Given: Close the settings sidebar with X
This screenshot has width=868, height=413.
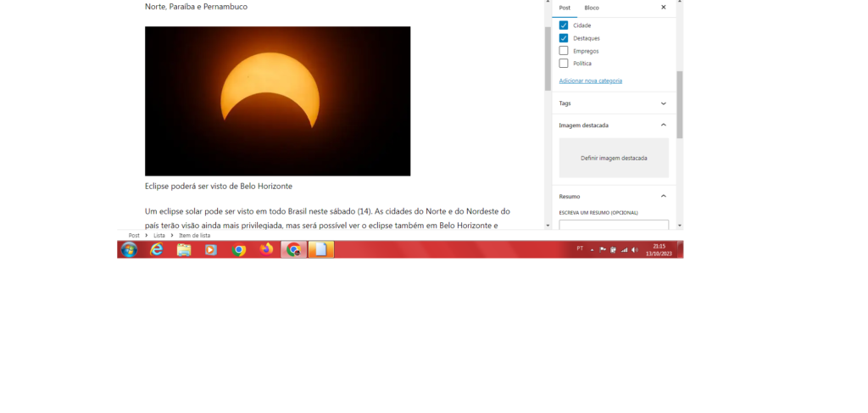Looking at the screenshot, I should pyautogui.click(x=664, y=7).
